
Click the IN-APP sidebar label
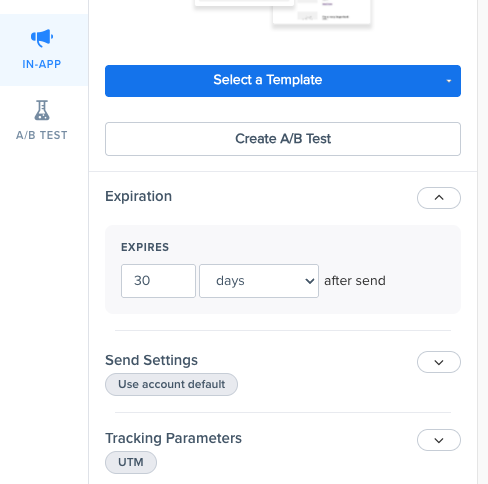click(42, 64)
